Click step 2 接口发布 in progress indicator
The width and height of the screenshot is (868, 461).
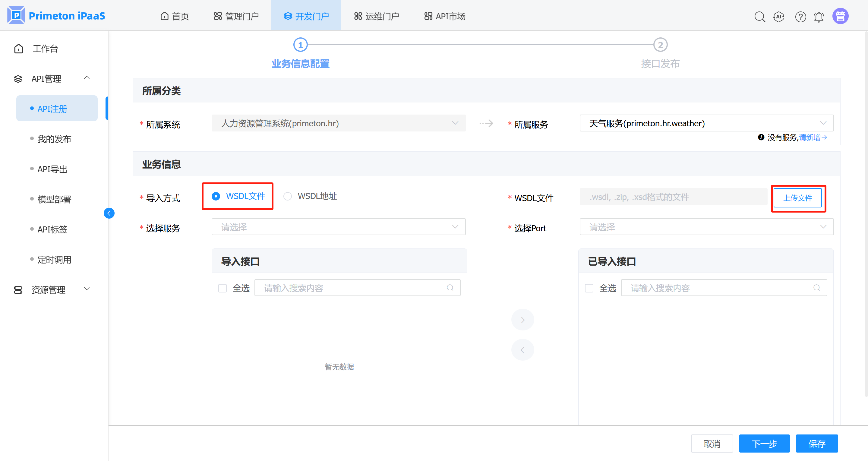pos(660,45)
